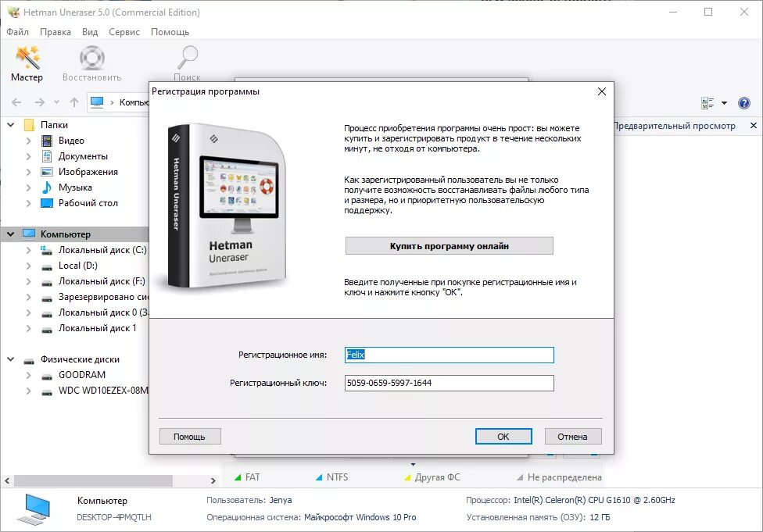763x532 pixels.
Task: Focus the Регистрационное имя field
Action: click(450, 355)
